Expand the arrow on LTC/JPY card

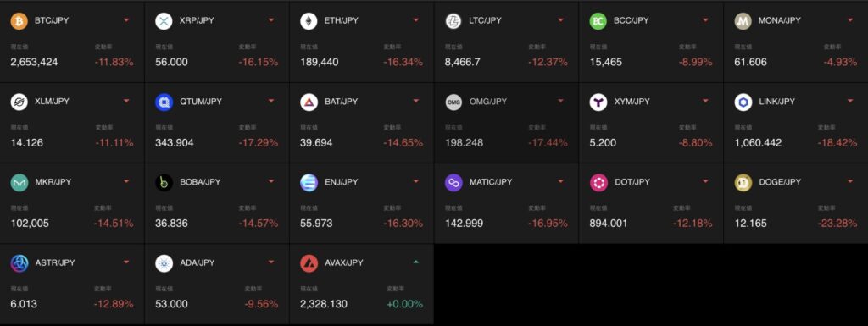[x=560, y=20]
